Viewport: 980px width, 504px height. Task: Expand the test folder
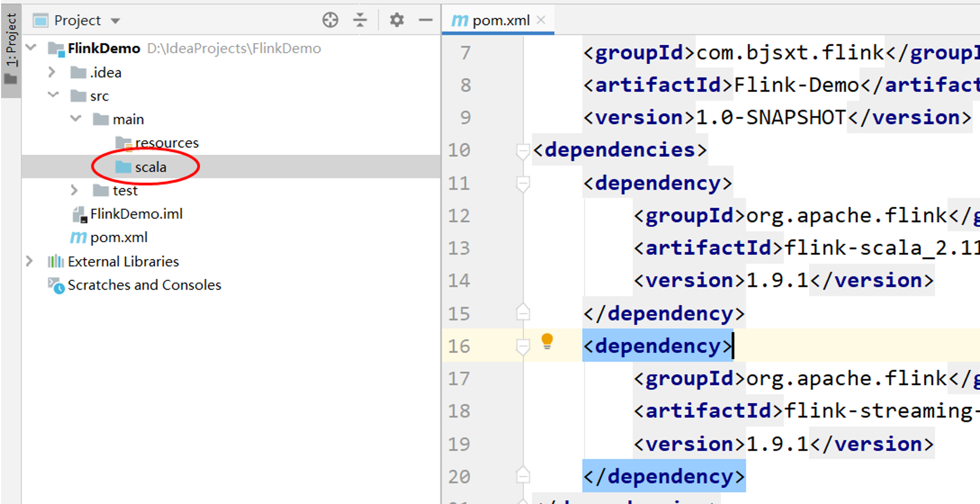pyautogui.click(x=75, y=190)
